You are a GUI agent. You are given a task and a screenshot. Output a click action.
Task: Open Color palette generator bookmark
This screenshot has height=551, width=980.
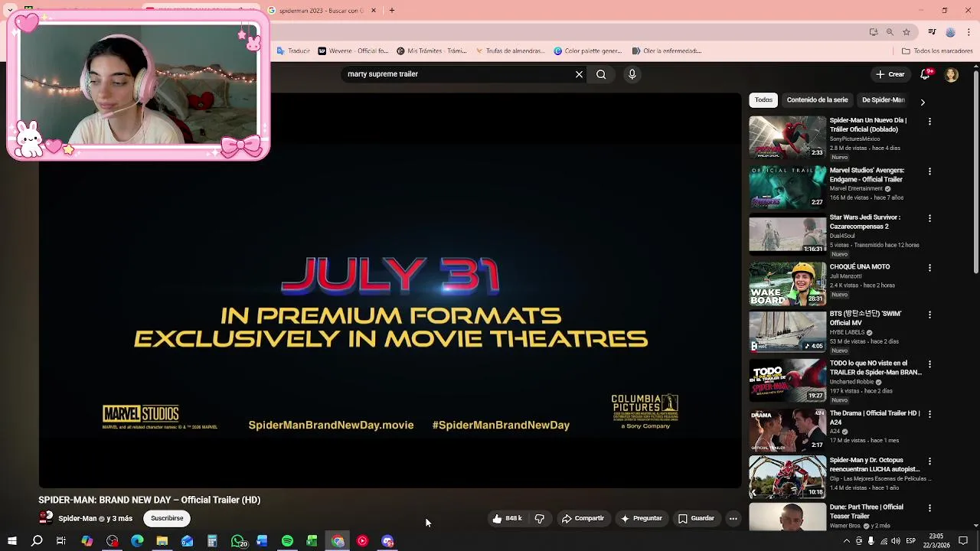point(587,51)
